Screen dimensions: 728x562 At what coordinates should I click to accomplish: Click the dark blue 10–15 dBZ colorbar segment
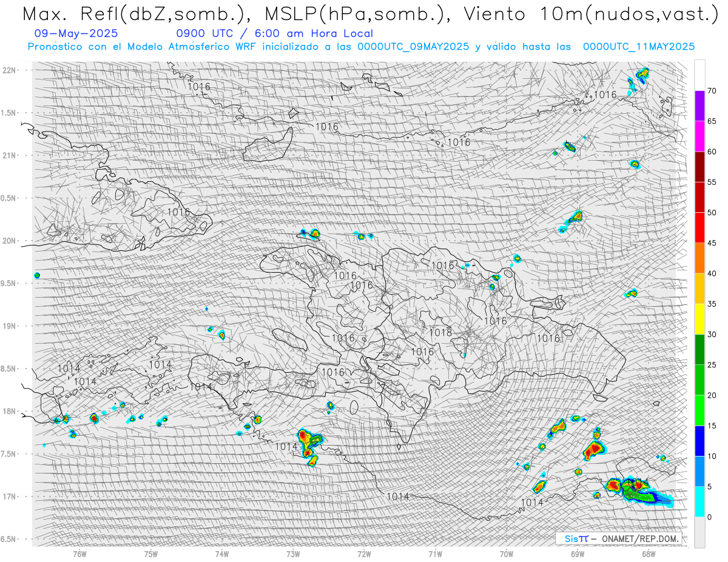click(x=699, y=441)
